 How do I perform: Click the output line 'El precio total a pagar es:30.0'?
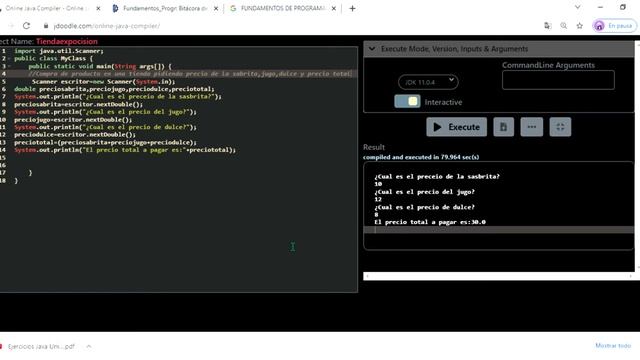(430, 222)
